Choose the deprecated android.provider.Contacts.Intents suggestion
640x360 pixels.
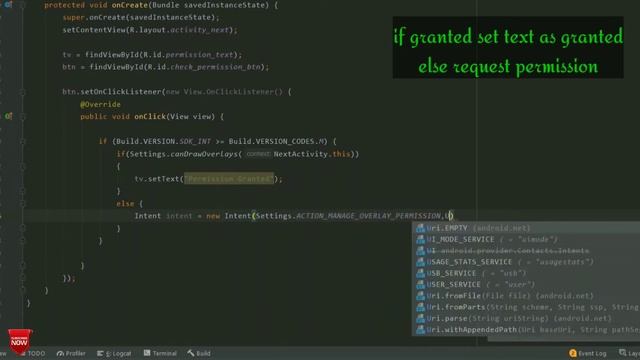coord(526,251)
